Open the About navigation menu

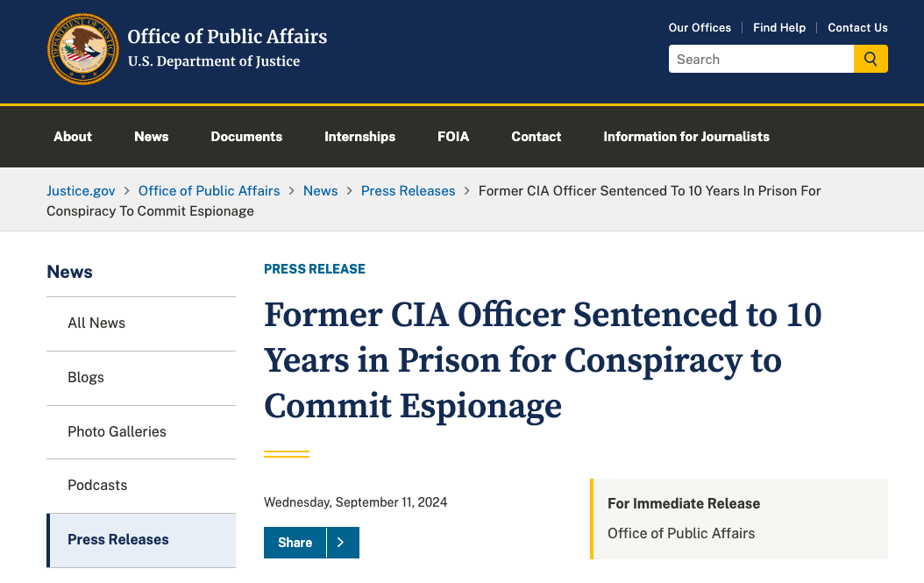click(x=73, y=137)
